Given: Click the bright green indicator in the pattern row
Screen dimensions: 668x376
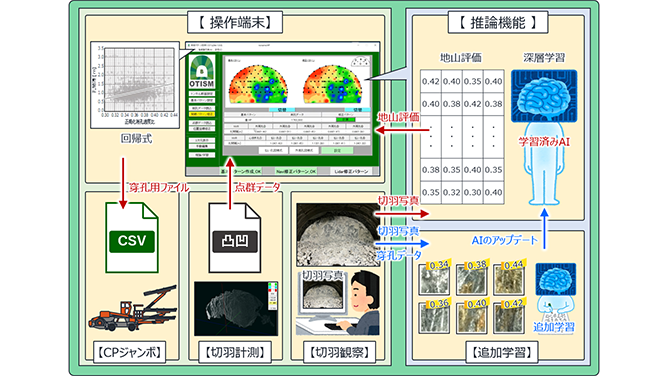Looking at the screenshot, I should [x=346, y=120].
